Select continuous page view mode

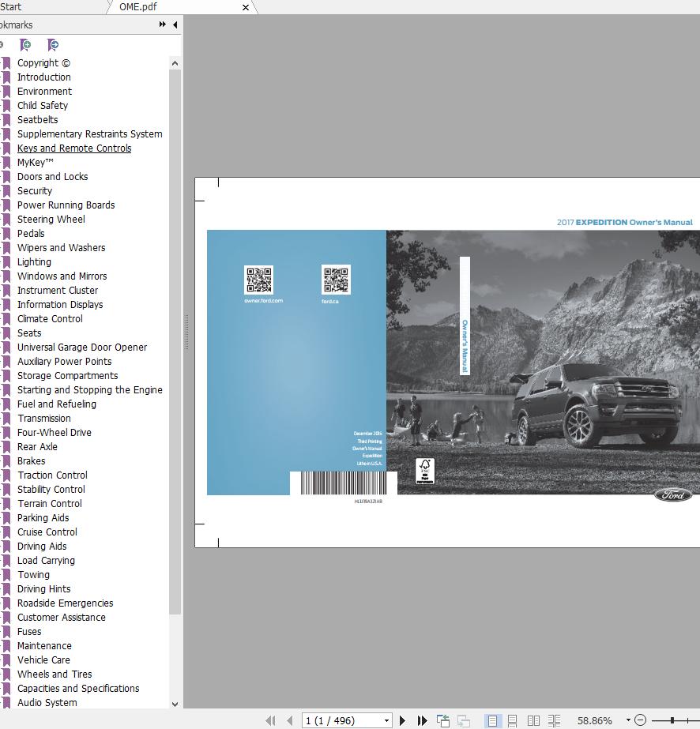pyautogui.click(x=512, y=720)
